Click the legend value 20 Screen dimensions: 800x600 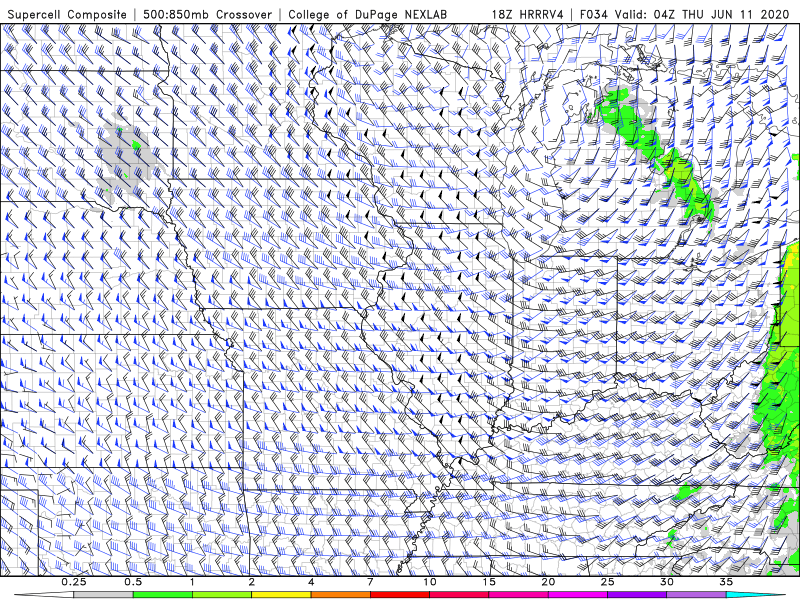(548, 582)
